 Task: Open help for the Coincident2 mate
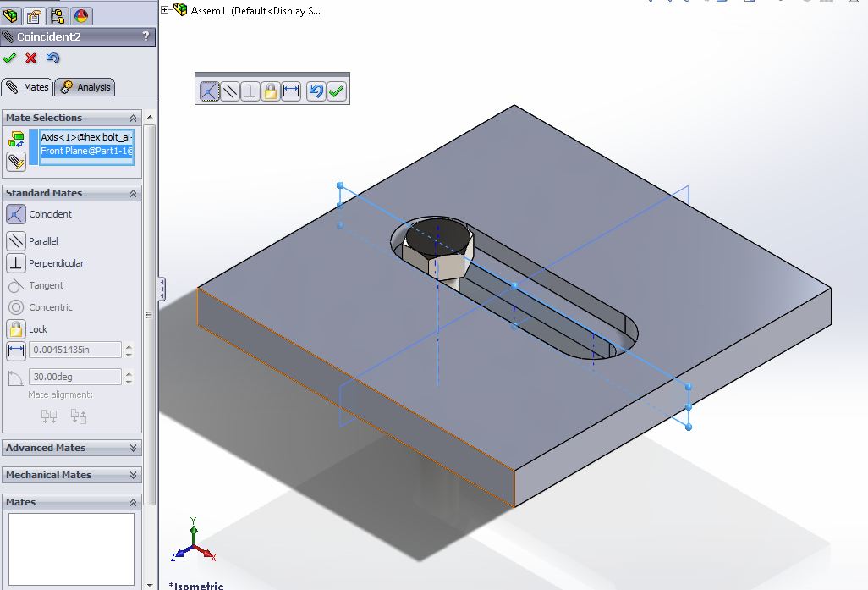click(146, 36)
